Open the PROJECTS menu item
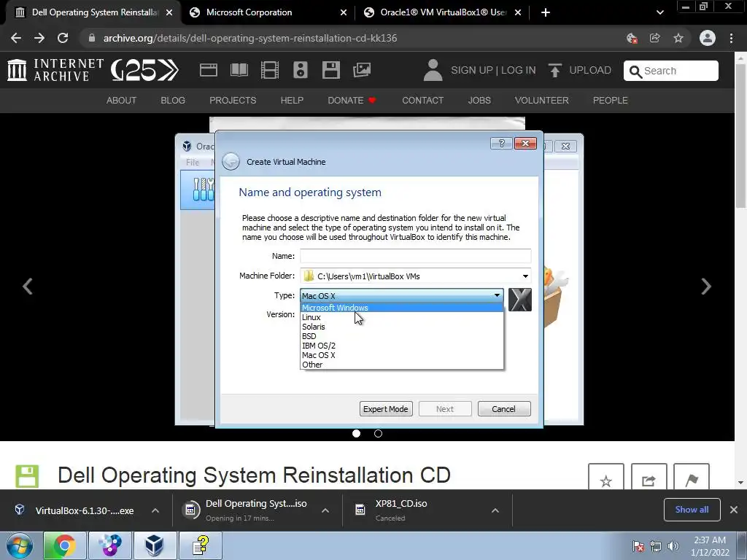 tap(233, 101)
